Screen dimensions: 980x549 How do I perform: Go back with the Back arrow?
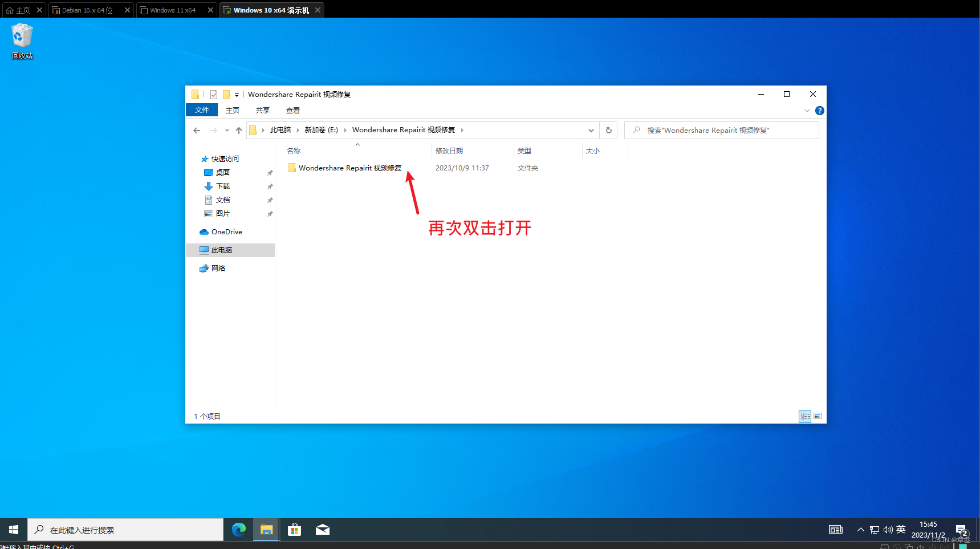pos(197,131)
